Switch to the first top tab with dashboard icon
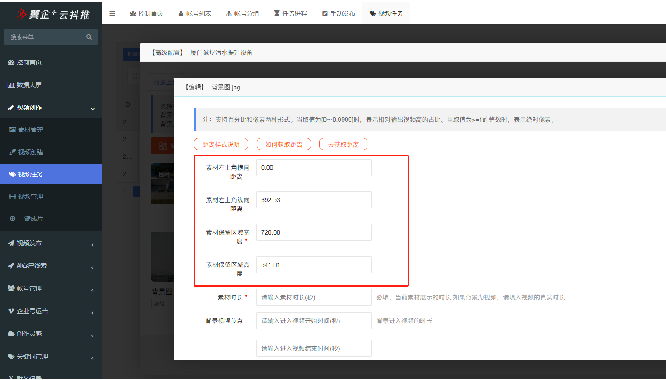 pos(147,14)
